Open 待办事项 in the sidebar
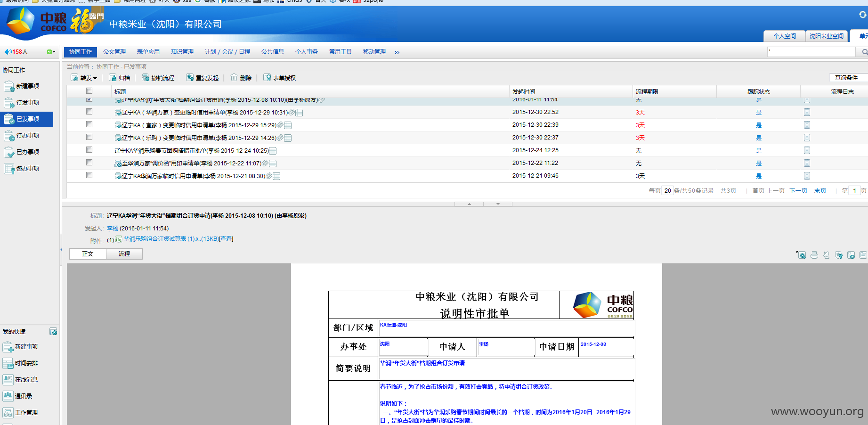The width and height of the screenshot is (868, 425). coord(22,136)
